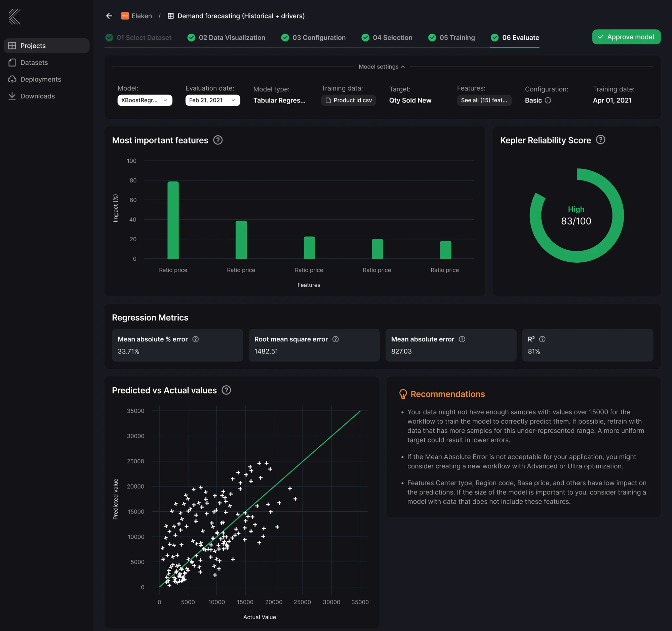Click the Approve model button
This screenshot has height=631, width=672.
coord(626,37)
